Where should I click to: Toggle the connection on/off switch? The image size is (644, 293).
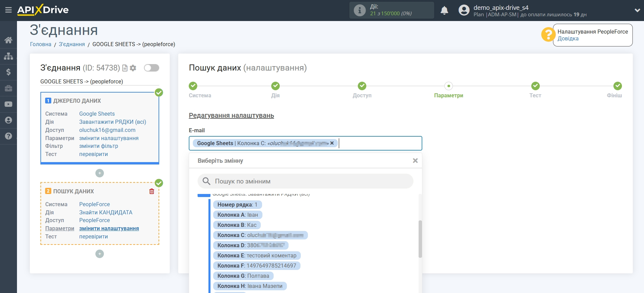[x=151, y=68]
